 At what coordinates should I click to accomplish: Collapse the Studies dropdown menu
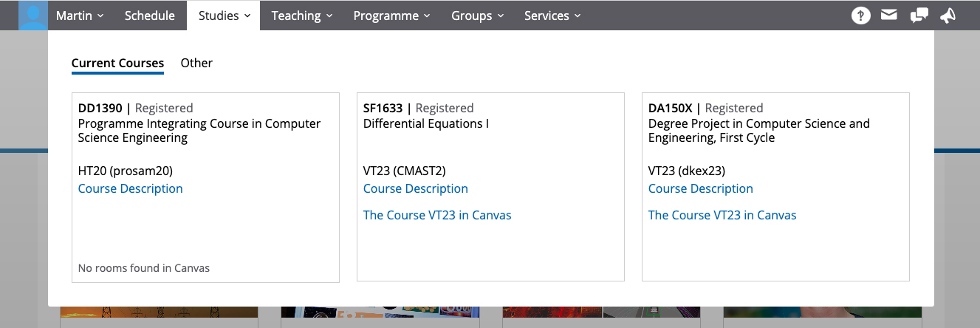tap(225, 16)
